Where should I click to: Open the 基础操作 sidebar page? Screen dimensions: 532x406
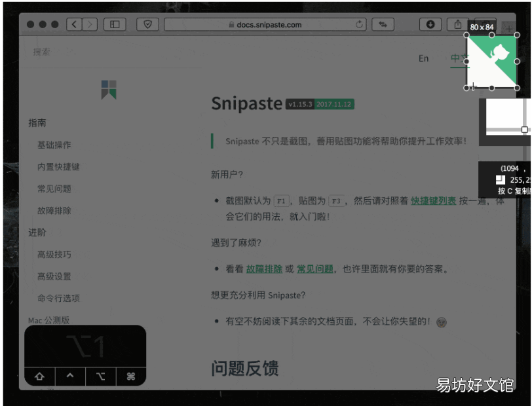click(x=54, y=145)
